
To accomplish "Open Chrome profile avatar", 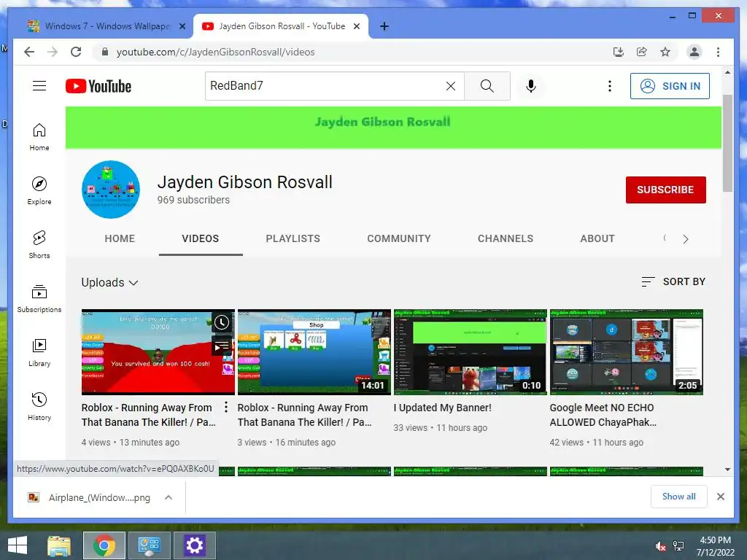I will click(x=694, y=52).
